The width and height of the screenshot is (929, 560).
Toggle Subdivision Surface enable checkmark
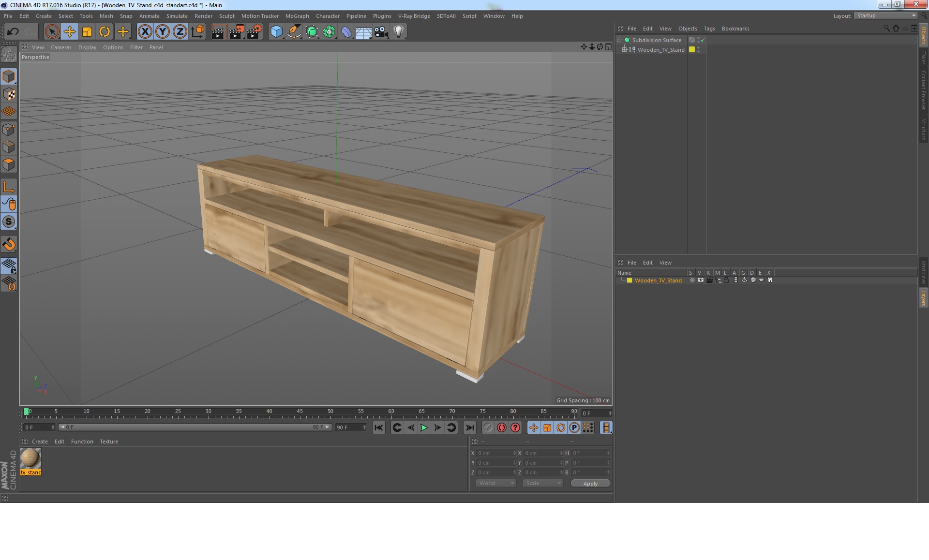tap(703, 40)
